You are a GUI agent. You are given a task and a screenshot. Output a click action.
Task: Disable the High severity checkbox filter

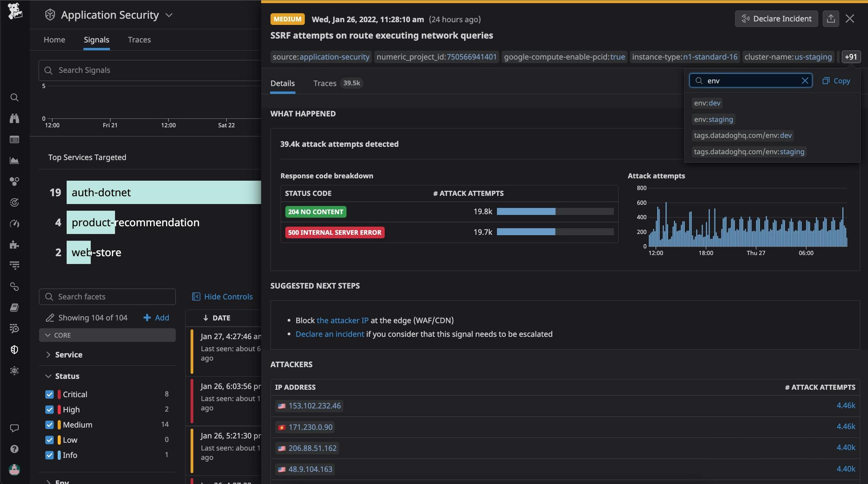tap(49, 410)
